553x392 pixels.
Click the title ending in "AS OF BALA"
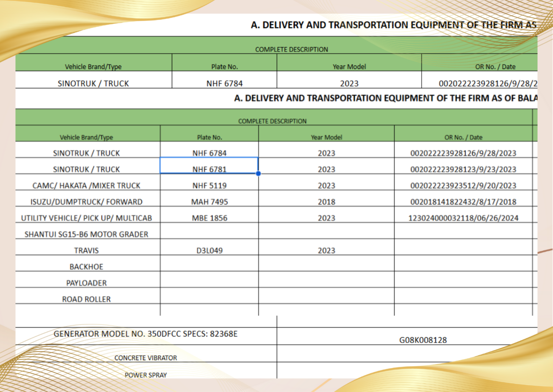[x=386, y=98]
